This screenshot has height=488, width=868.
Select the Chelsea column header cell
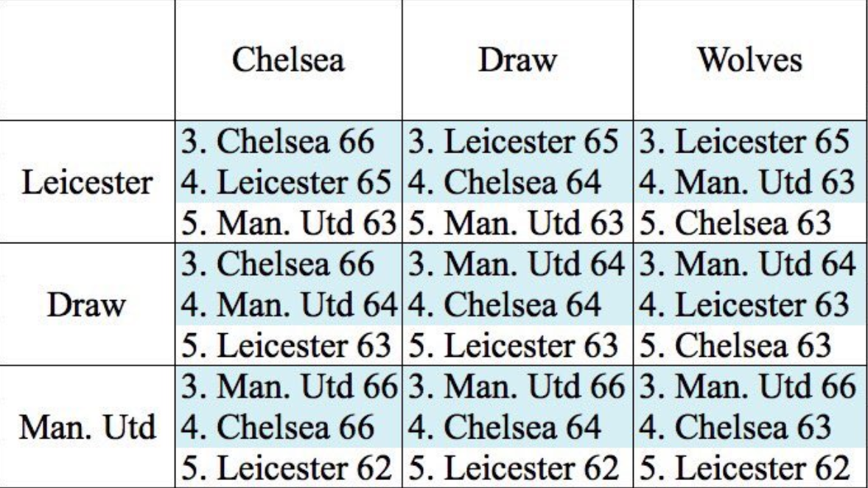coord(288,60)
